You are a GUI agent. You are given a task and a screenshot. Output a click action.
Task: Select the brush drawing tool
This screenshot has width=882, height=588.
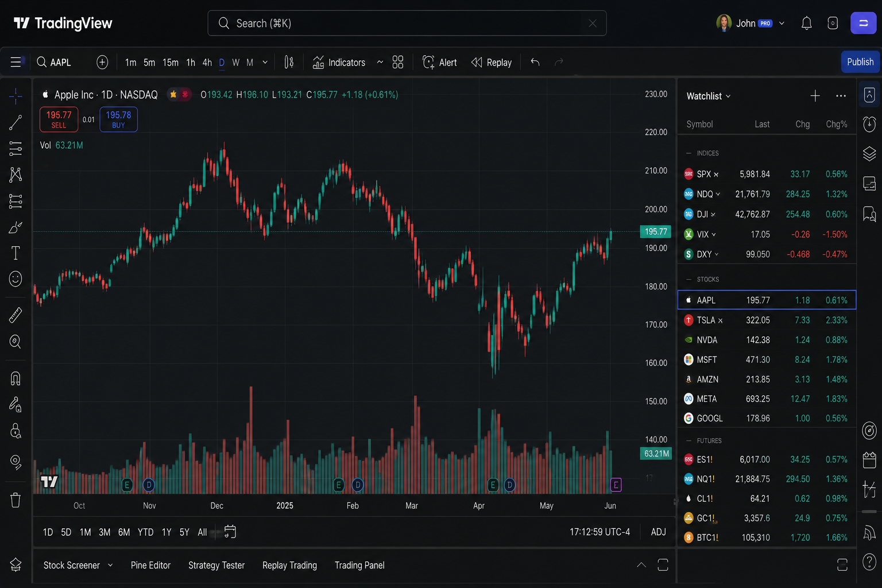(16, 227)
